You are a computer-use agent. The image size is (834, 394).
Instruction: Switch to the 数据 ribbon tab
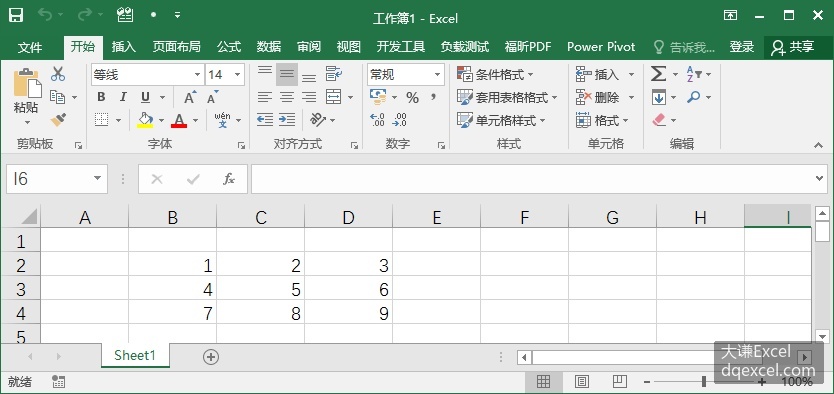coord(269,47)
